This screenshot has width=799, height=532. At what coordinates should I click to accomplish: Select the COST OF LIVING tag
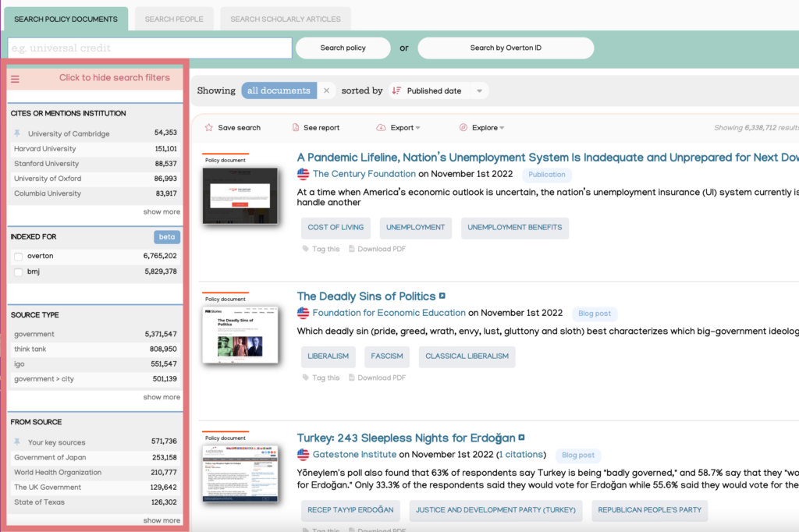(x=336, y=228)
